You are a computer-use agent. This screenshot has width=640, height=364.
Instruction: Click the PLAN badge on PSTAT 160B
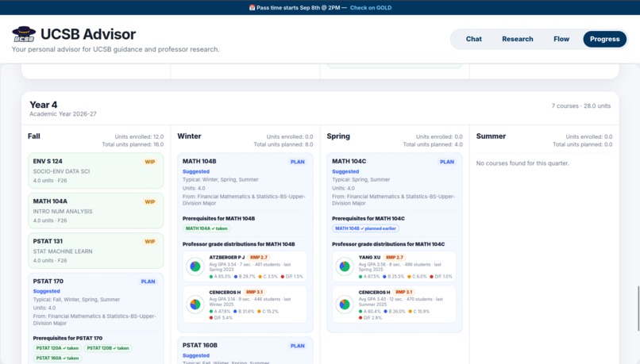pyautogui.click(x=297, y=346)
